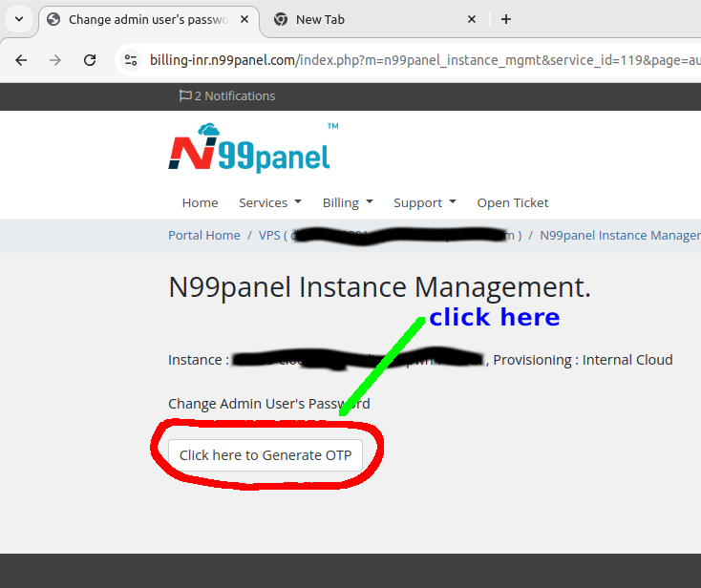Close the New Tab tab

pyautogui.click(x=472, y=19)
